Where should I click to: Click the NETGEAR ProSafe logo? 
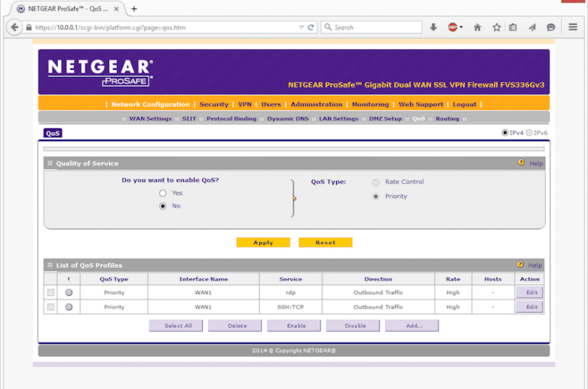pos(100,72)
